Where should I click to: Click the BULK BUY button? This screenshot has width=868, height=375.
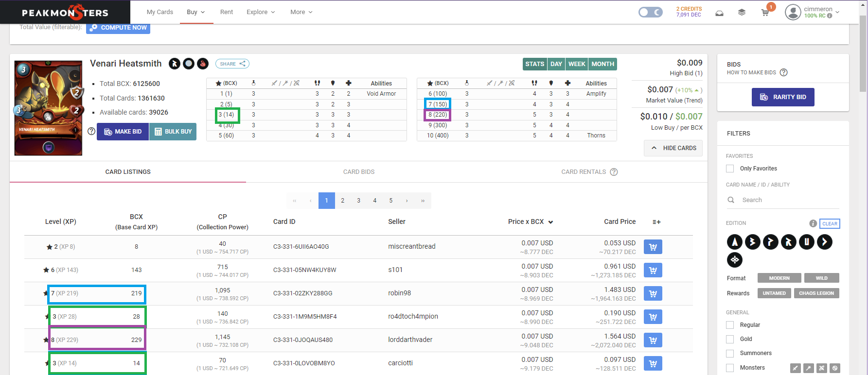click(x=173, y=132)
